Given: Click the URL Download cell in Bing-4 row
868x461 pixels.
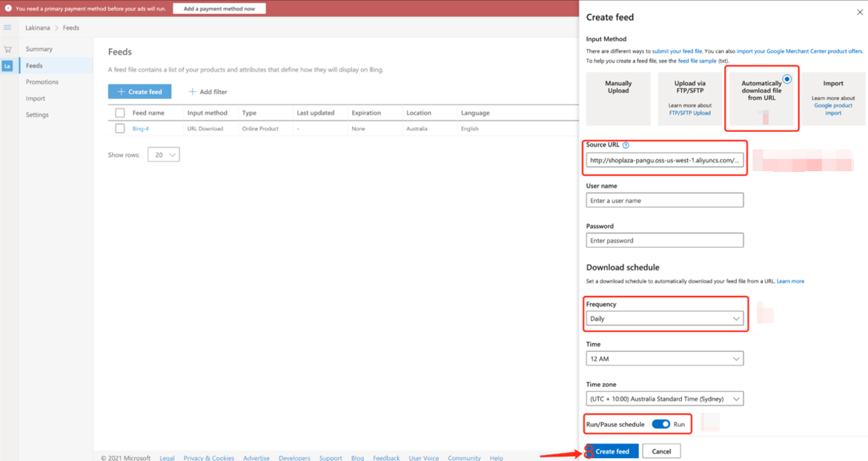Looking at the screenshot, I should tap(205, 128).
